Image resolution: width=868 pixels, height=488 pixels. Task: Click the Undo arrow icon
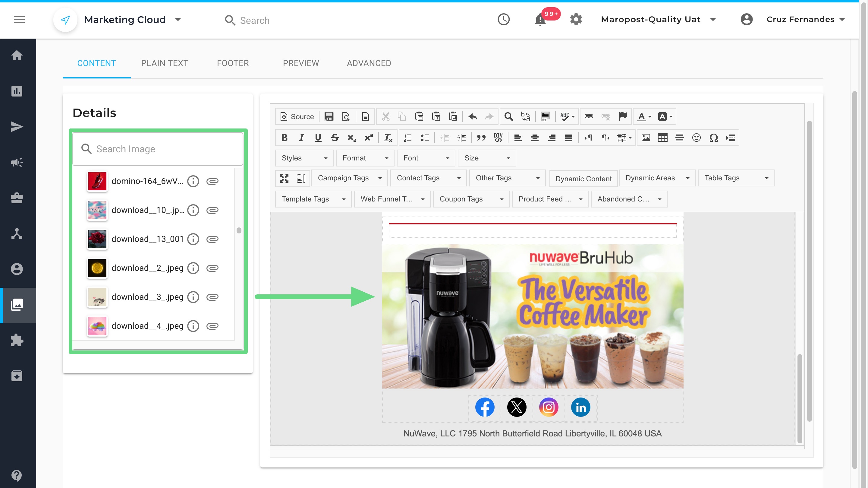(472, 117)
